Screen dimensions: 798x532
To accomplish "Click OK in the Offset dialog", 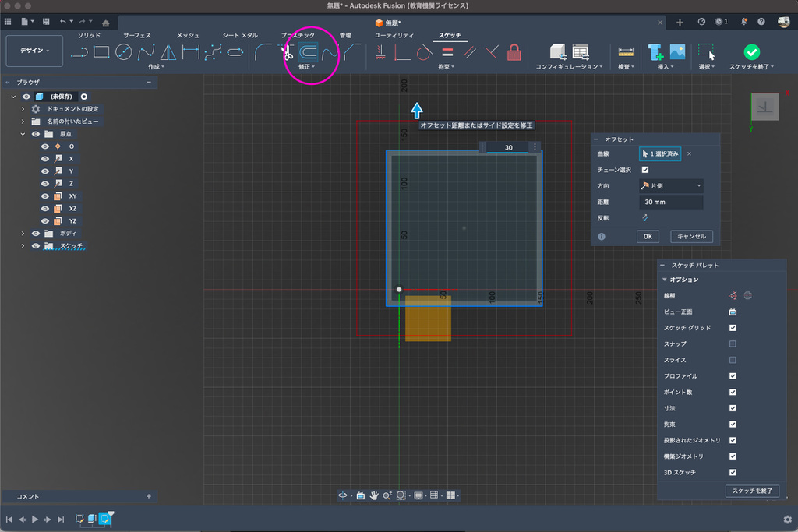I will pyautogui.click(x=648, y=236).
